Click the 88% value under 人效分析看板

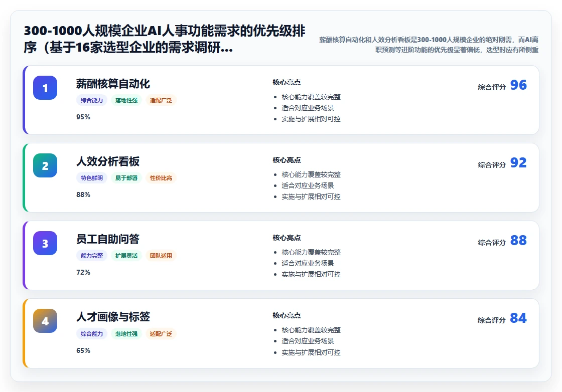tap(83, 195)
